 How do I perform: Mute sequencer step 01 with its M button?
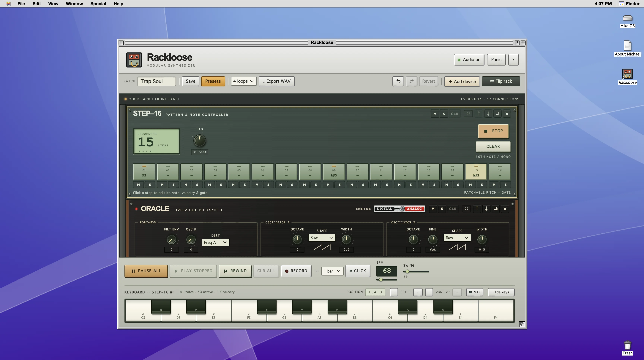[138, 185]
